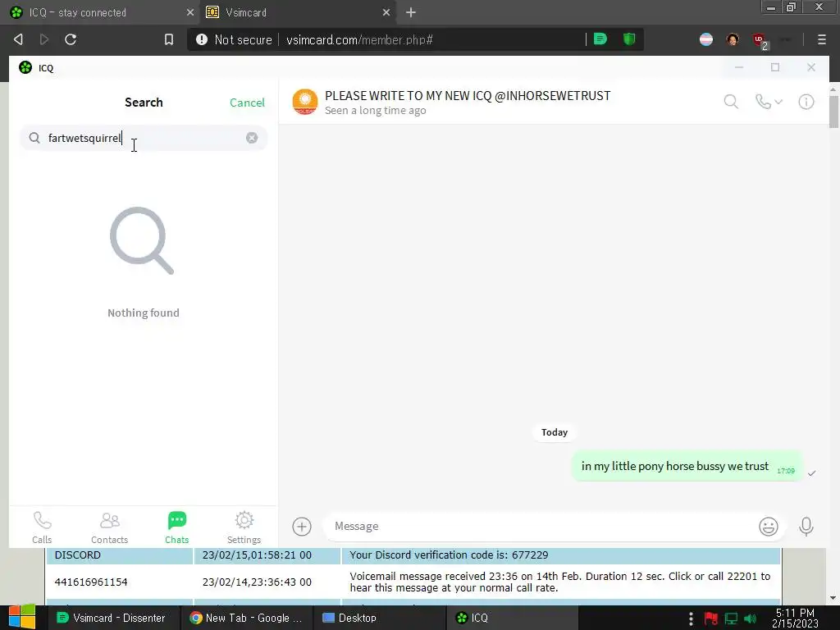Go back in the browser
Image resolution: width=840 pixels, height=630 pixels.
(18, 39)
